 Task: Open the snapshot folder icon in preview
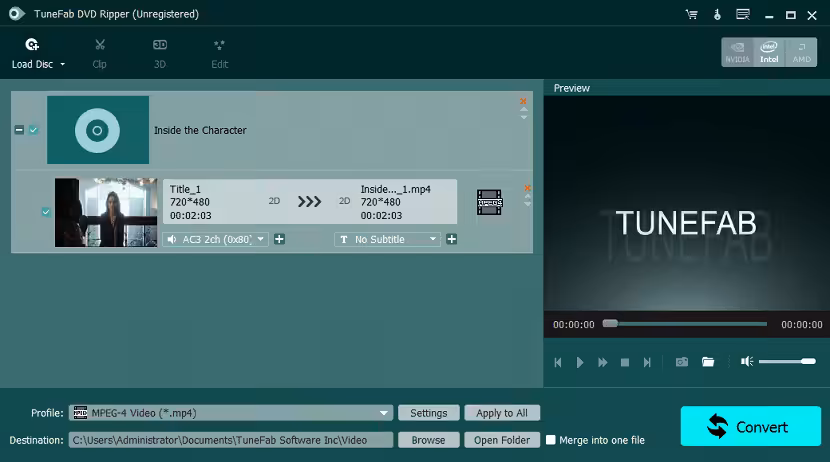pyautogui.click(x=708, y=362)
